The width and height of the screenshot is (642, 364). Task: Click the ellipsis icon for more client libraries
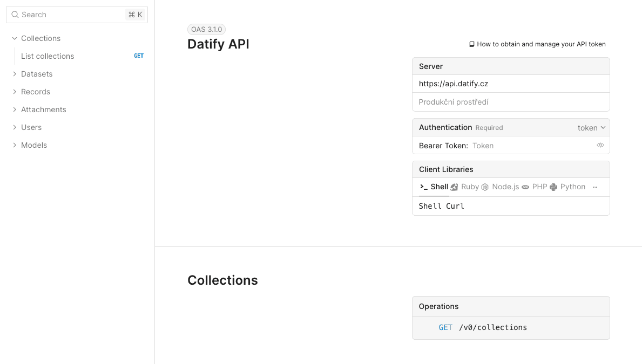pyautogui.click(x=595, y=187)
